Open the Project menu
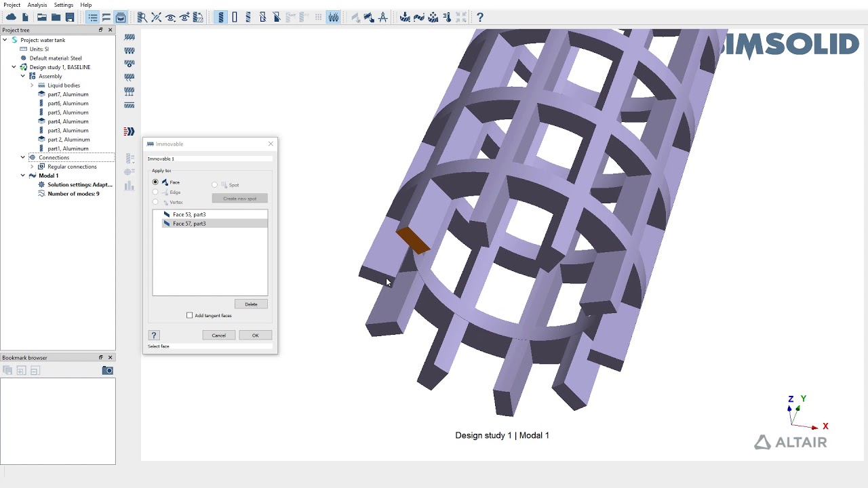The image size is (868, 488). coord(12,5)
